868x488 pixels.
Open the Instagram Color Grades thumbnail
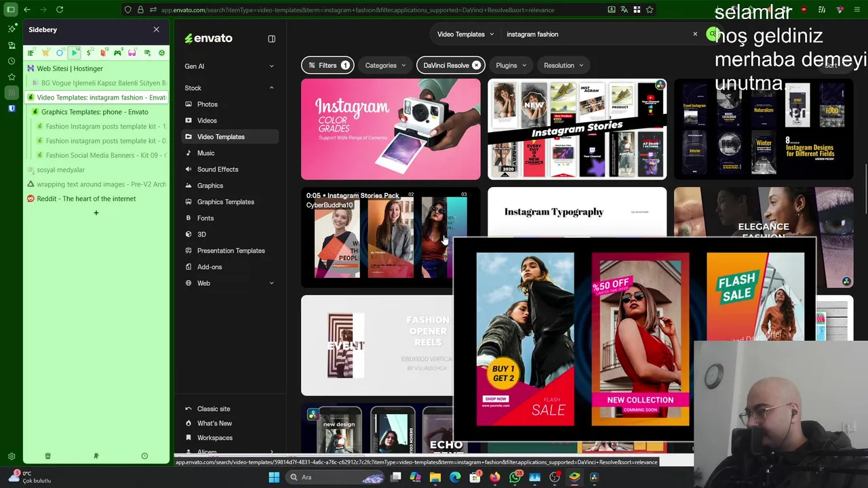[x=391, y=129]
